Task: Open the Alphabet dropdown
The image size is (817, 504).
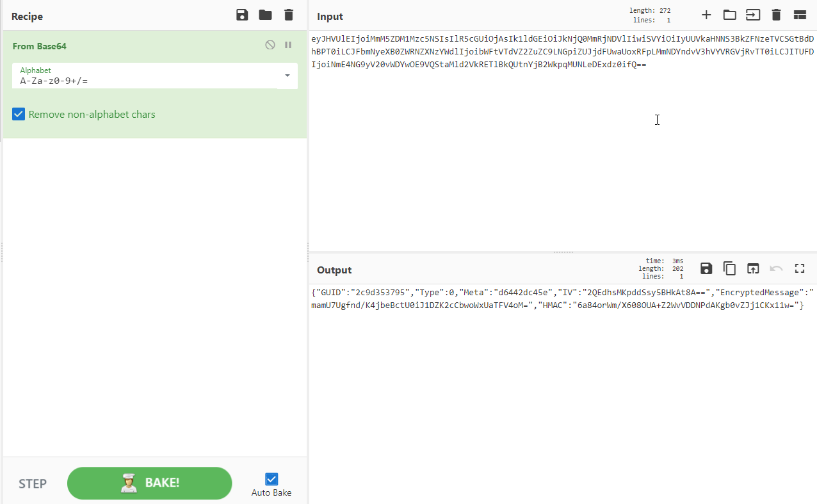Action: tap(287, 76)
